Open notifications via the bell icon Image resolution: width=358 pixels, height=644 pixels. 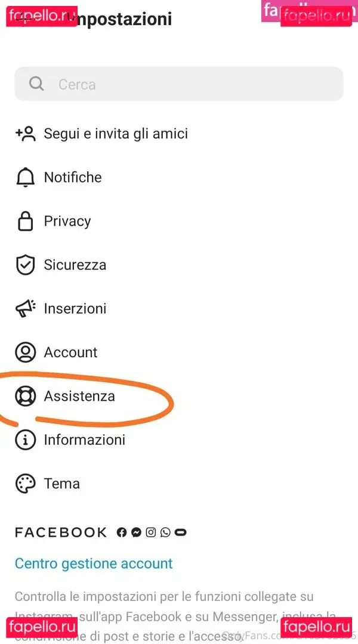pos(25,177)
